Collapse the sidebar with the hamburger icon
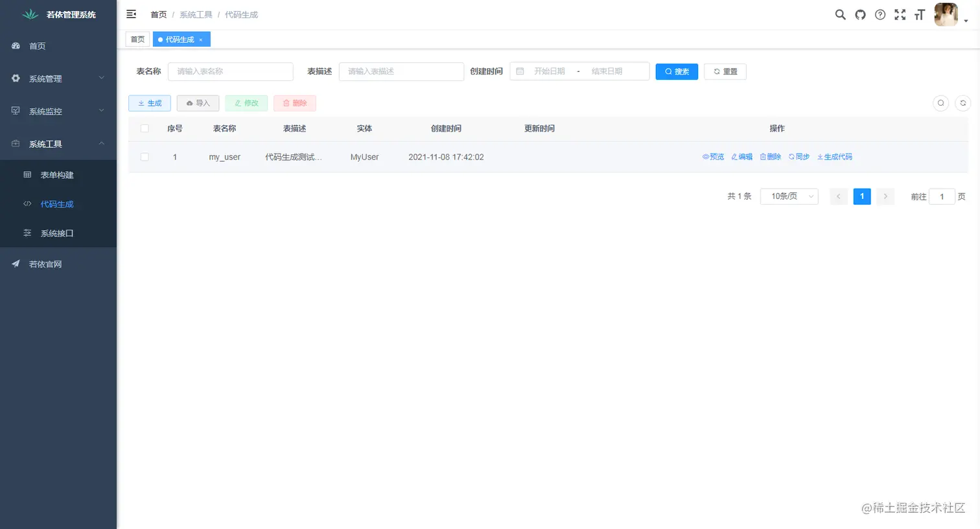The height and width of the screenshot is (529, 980). 131,14
